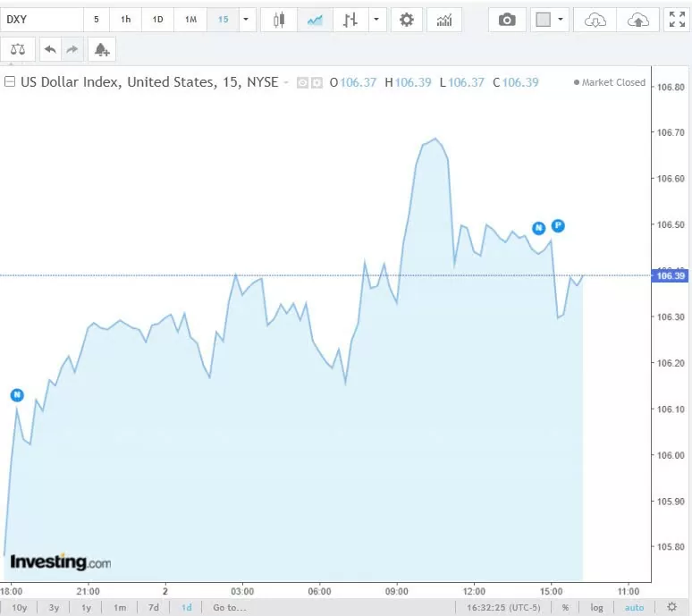Take a chart snapshot with camera
Viewport: 692px width, 616px height.
click(x=507, y=19)
